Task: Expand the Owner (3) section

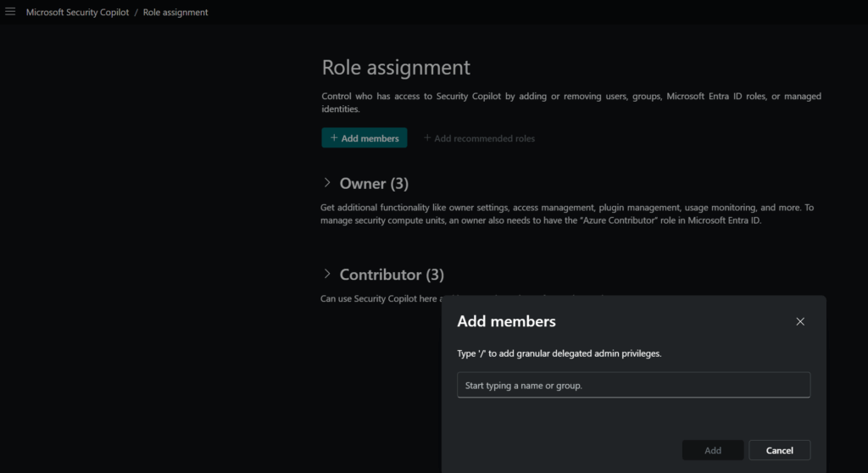Action: click(327, 183)
